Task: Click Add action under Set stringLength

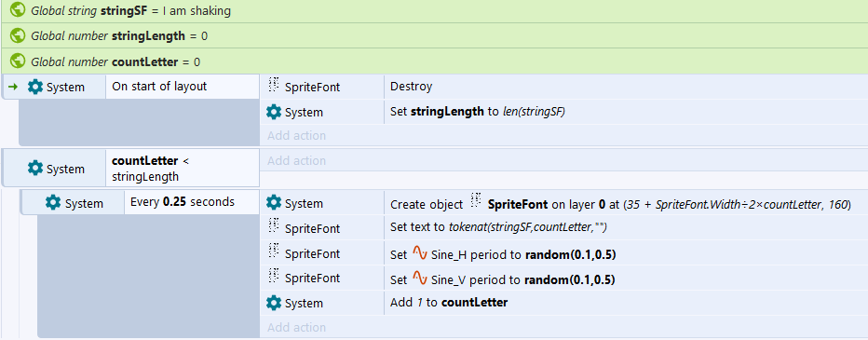Action: [297, 136]
